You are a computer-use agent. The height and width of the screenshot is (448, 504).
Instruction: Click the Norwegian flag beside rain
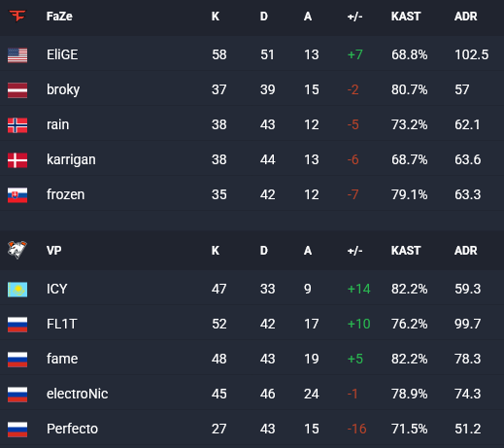point(17,125)
